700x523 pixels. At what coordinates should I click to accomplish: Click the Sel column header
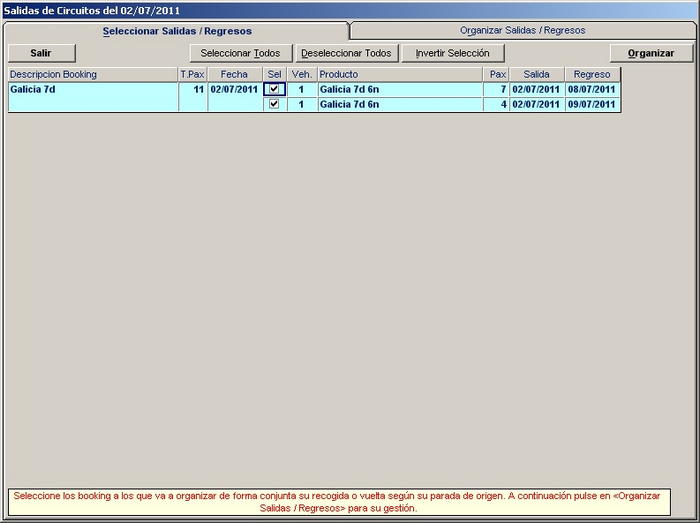coord(274,75)
